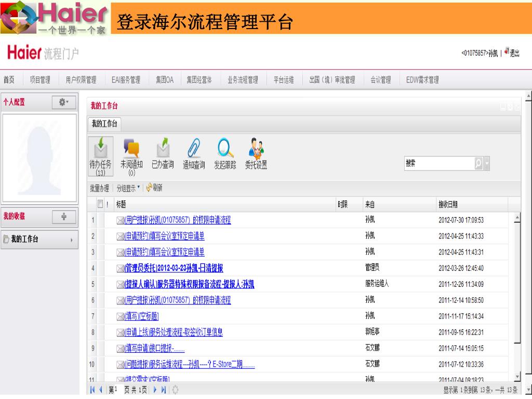The width and height of the screenshot is (532, 399).
Task: Open row 10 link 服务运维流程 E-Store二期
Action: click(x=190, y=364)
